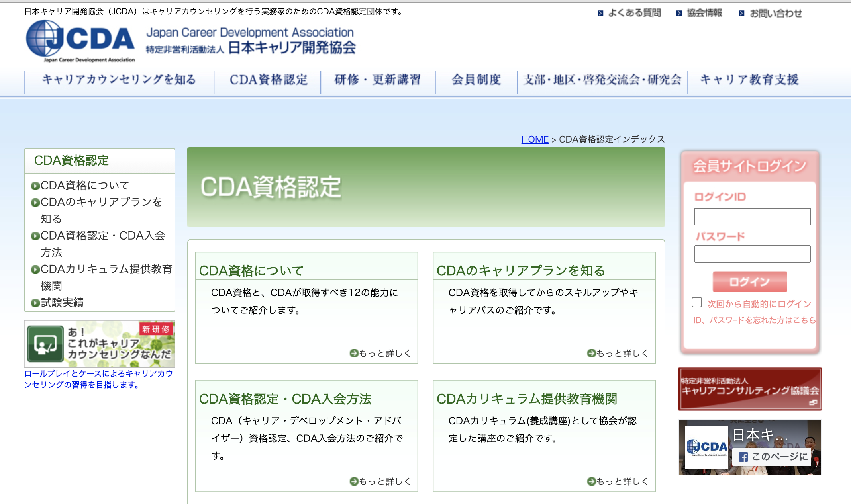Click green bullet beside CDAカリキュラム提供教育機関 in sidebar
The height and width of the screenshot is (504, 851).
(35, 270)
